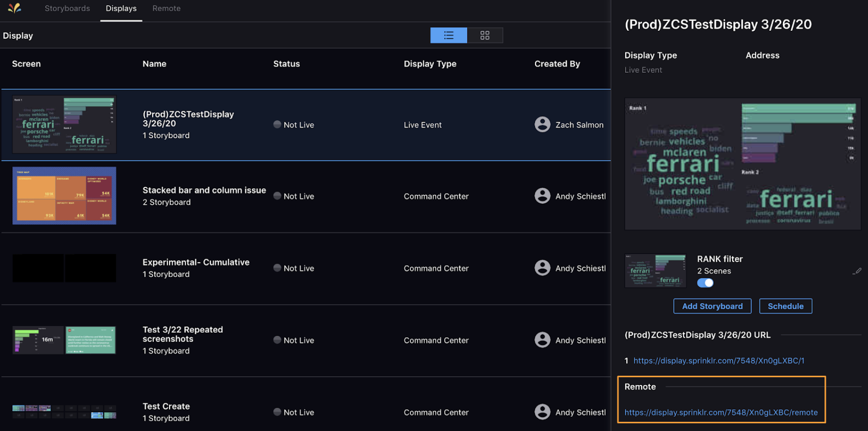Click Zach Salmon's avatar icon
The image size is (868, 431).
click(x=542, y=124)
